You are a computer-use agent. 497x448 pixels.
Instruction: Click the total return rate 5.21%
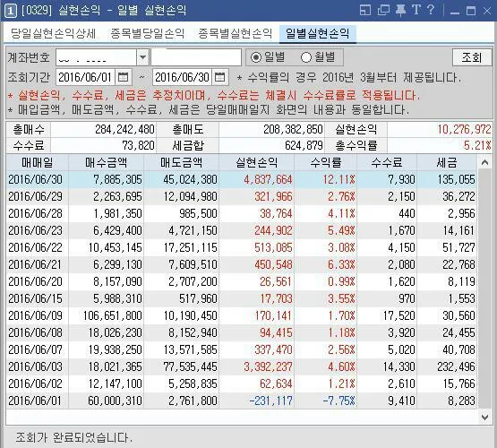tap(477, 145)
